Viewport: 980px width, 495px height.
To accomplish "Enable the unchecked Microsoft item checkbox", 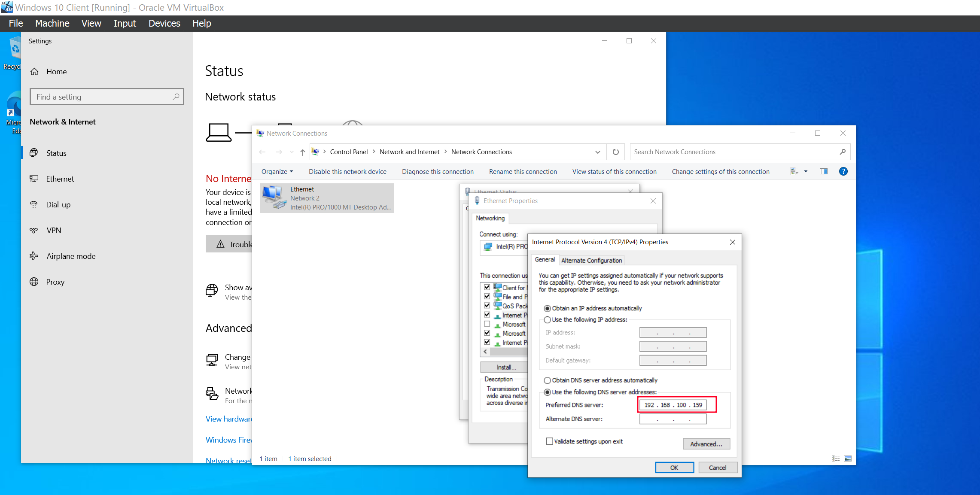I will pos(487,324).
